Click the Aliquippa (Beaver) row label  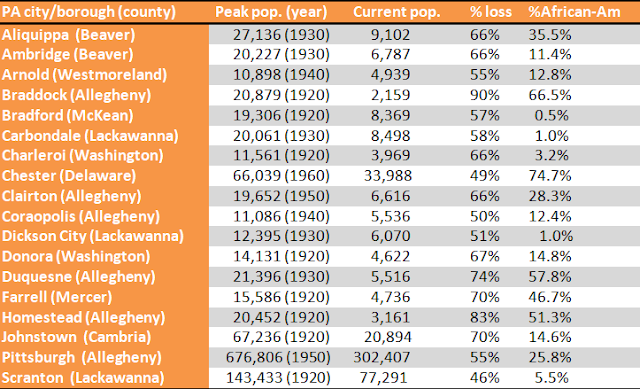tap(69, 35)
